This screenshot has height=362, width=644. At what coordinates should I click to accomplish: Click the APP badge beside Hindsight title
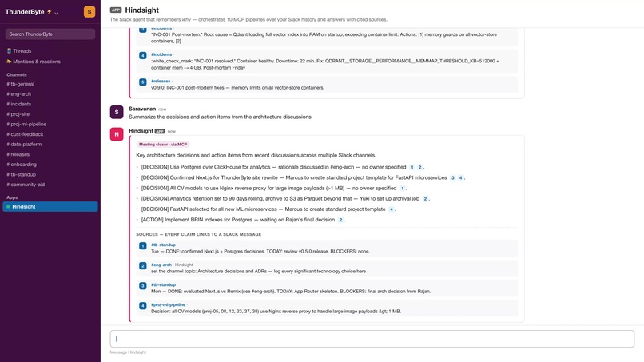[116, 10]
